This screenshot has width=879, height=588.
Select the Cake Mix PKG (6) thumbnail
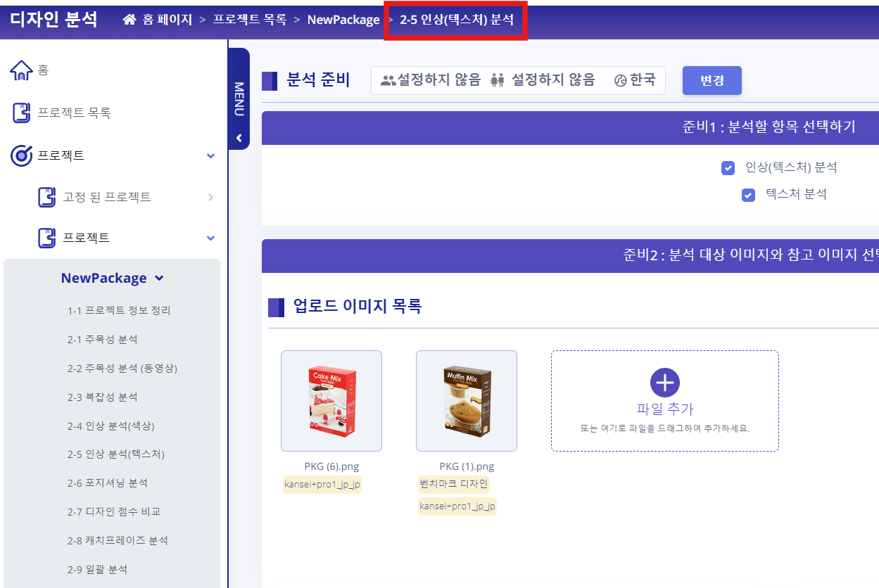(x=331, y=401)
